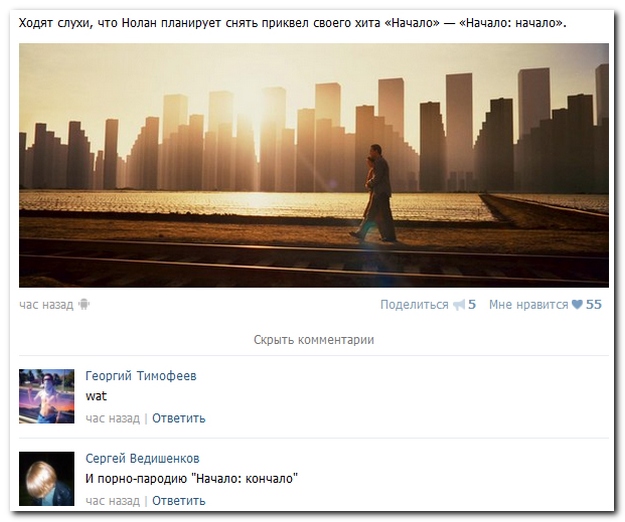Click the timestamp under Сергей Ведишенков's comment
Screen dimensions: 625x522
click(x=112, y=500)
